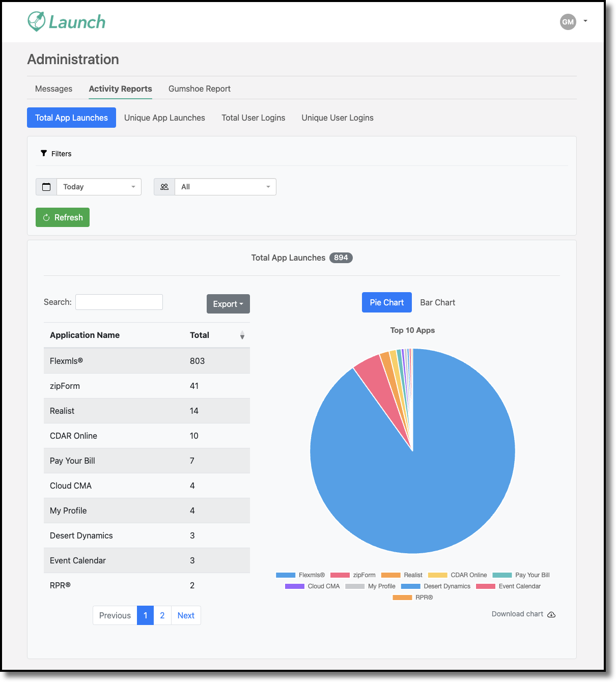Click the Top 10 Apps chart title
This screenshot has width=616, height=682.
[x=412, y=330]
